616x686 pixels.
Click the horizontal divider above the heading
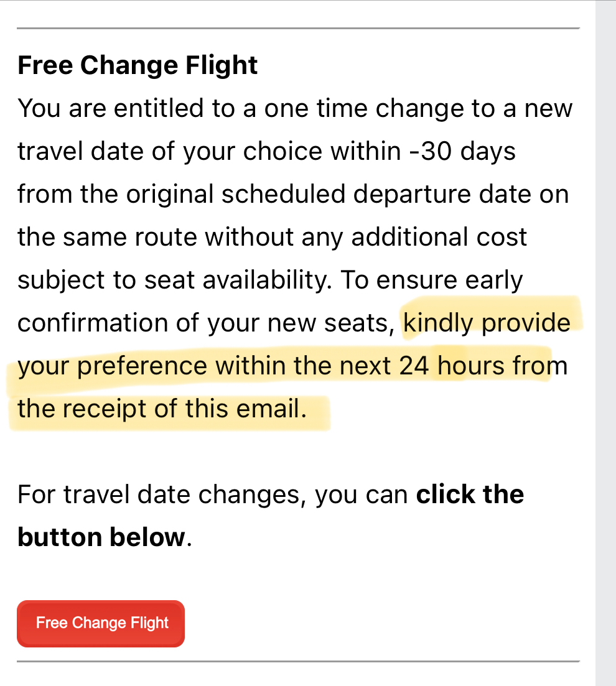click(x=298, y=28)
